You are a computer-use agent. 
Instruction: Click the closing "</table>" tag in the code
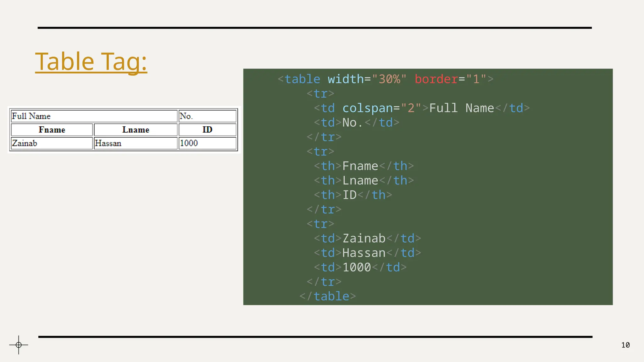pos(327,296)
